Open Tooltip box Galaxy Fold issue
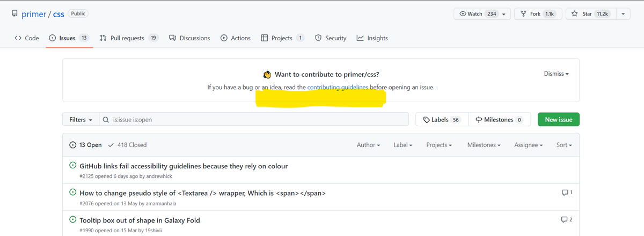Image resolution: width=644 pixels, height=236 pixels. tap(140, 220)
